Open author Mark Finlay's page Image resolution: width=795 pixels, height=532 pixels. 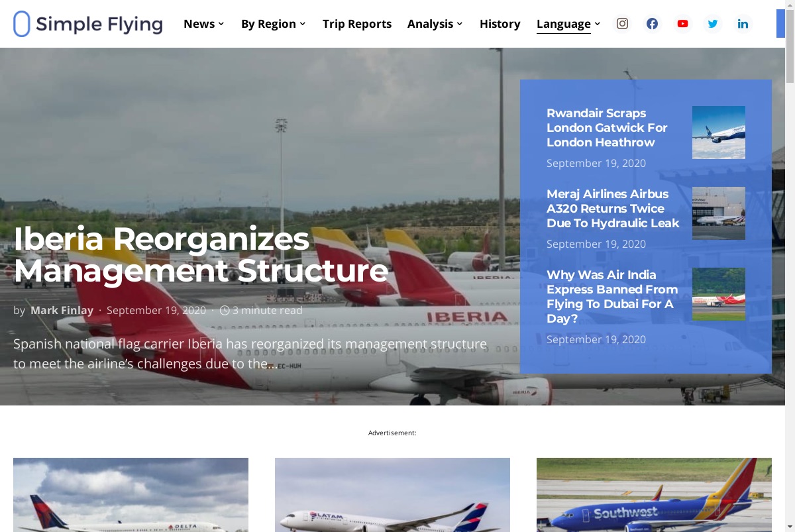pyautogui.click(x=62, y=310)
